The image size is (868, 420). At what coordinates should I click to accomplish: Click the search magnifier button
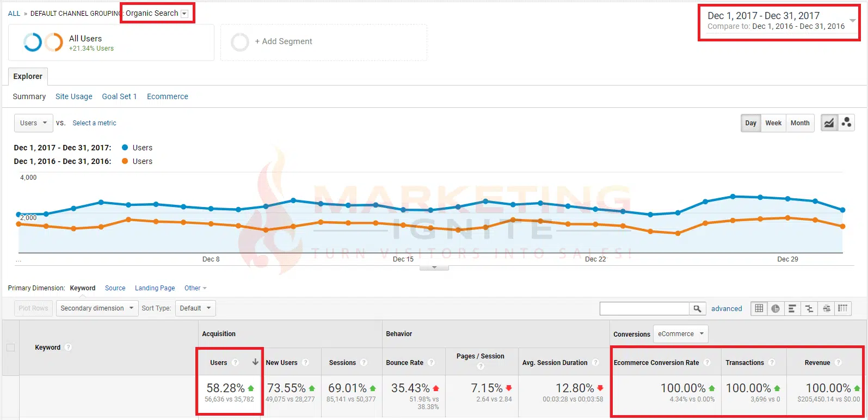[697, 309]
